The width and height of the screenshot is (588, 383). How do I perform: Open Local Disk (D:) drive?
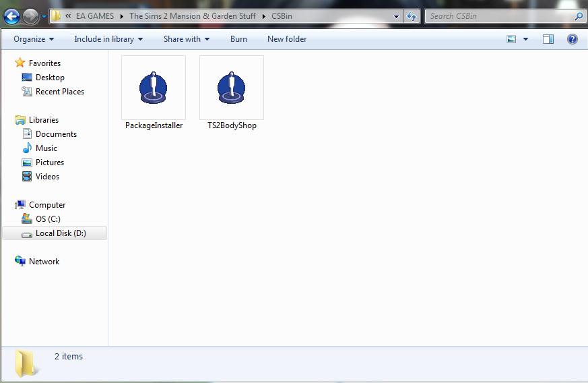point(61,233)
